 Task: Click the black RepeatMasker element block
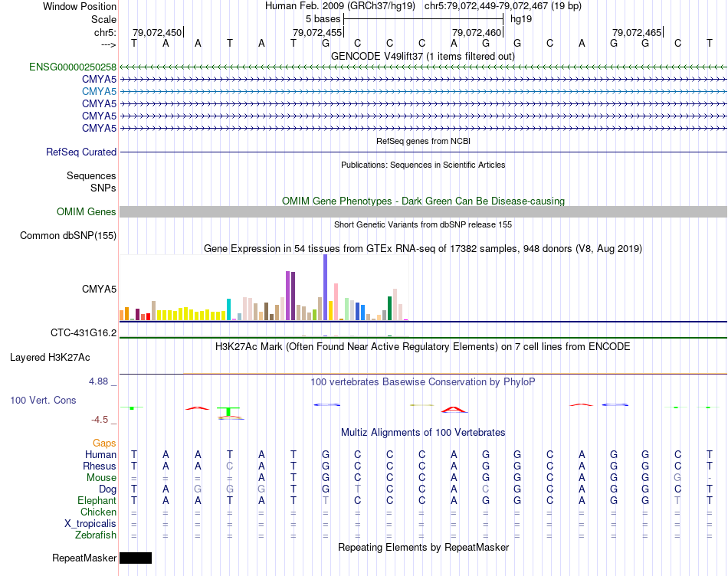pyautogui.click(x=136, y=558)
